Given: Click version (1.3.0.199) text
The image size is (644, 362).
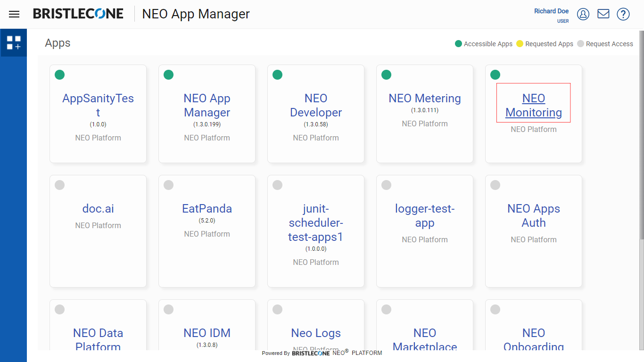Looking at the screenshot, I should 207,124.
